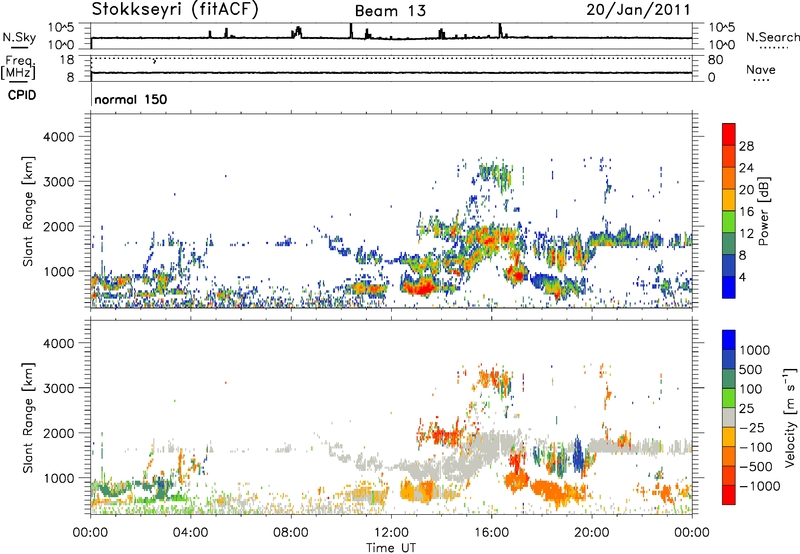Screen dimensions: 800x554
Task: Click the 'normal 150' CPID text
Action: pos(131,99)
